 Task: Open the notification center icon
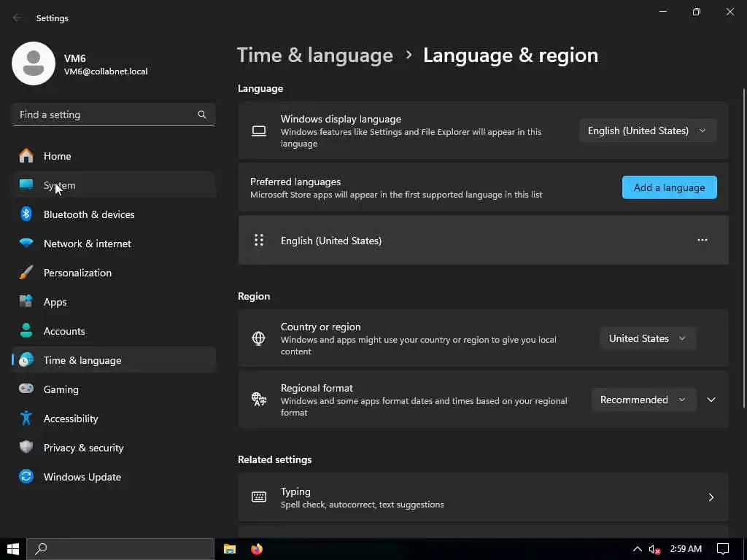pos(723,549)
